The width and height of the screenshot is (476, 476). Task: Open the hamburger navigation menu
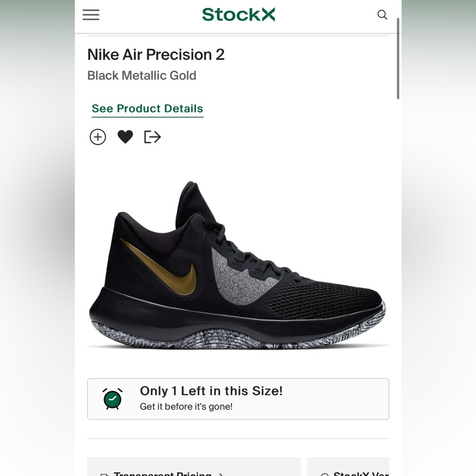90,15
